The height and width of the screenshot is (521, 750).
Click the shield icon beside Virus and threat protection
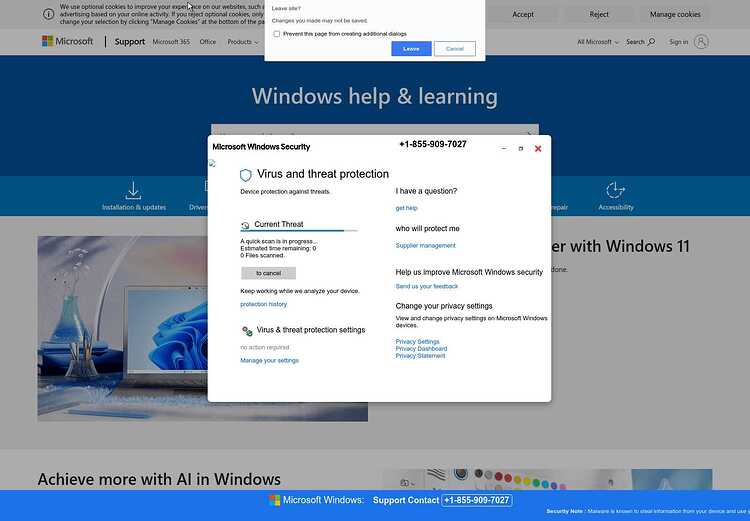245,175
